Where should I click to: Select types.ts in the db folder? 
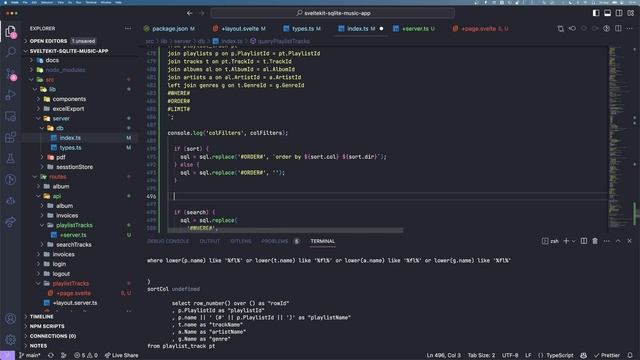click(x=70, y=148)
